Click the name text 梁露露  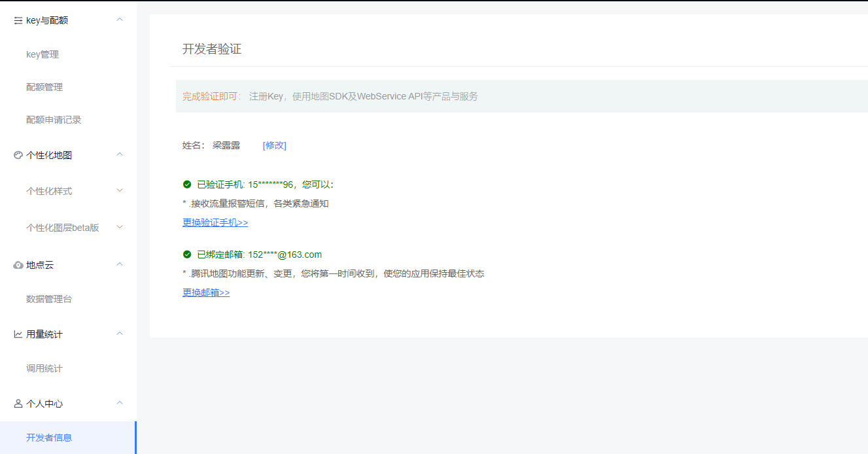[x=226, y=145]
